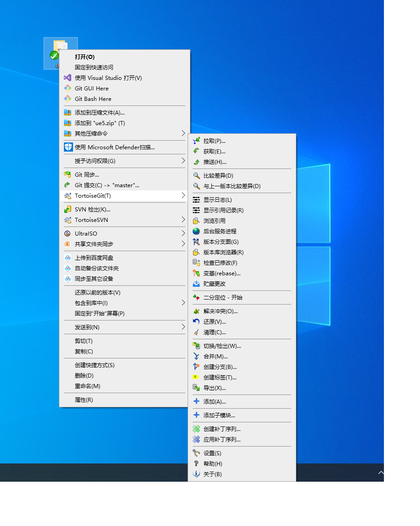Screen dimensions: 420x526
Task: Choose 还原以前的版本(V)
Action: point(123,293)
